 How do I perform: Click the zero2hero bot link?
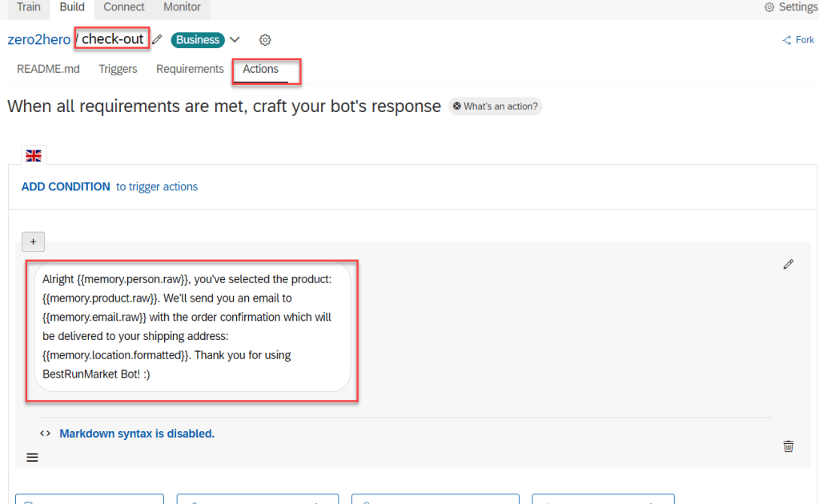pyautogui.click(x=38, y=39)
